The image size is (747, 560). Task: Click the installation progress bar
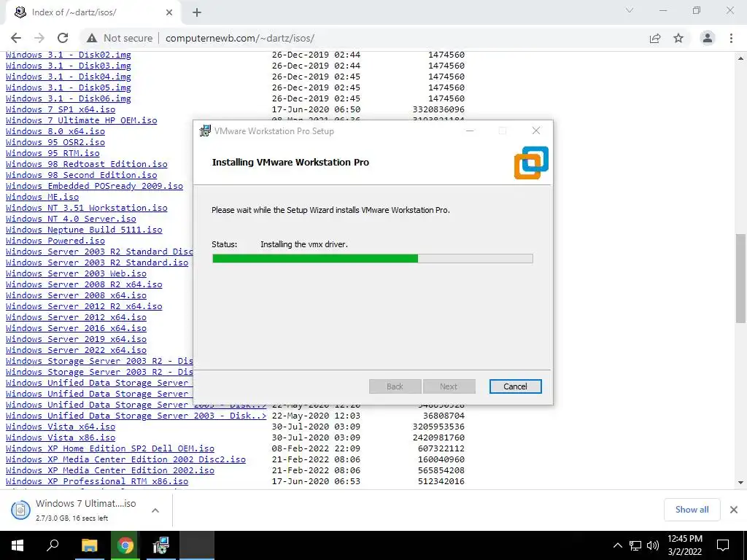[373, 259]
